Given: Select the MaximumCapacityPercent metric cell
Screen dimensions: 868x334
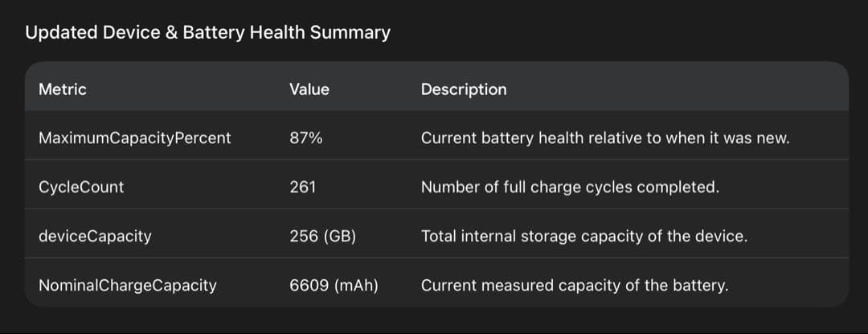Looking at the screenshot, I should coord(134,138).
